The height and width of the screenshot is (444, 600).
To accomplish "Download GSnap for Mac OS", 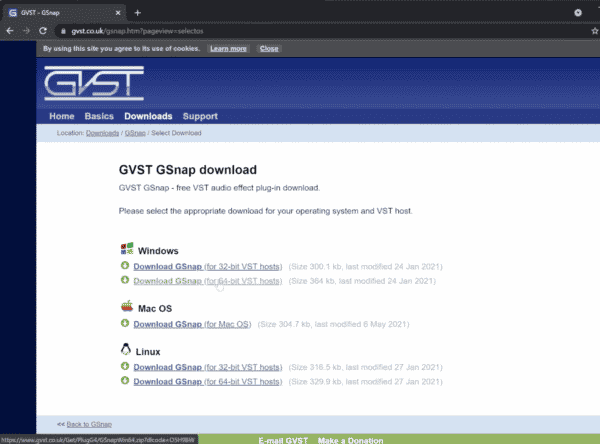I will (x=192, y=324).
